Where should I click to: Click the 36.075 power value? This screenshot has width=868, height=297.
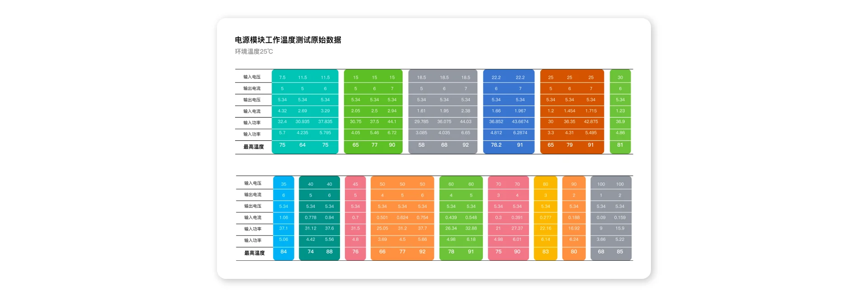[x=444, y=122]
